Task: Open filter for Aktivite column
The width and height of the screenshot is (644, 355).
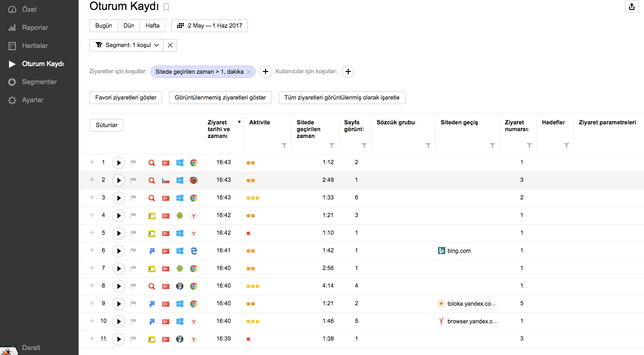Action: [284, 146]
